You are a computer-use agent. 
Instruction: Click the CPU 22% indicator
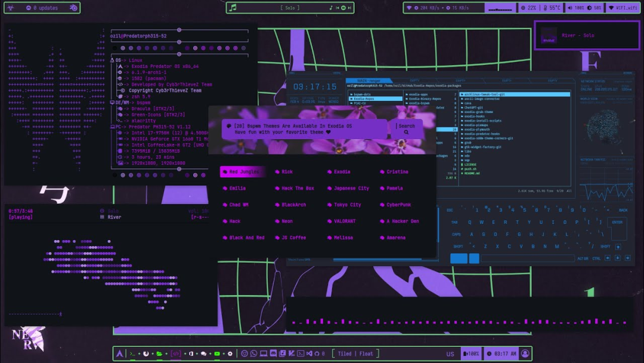[x=528, y=8]
